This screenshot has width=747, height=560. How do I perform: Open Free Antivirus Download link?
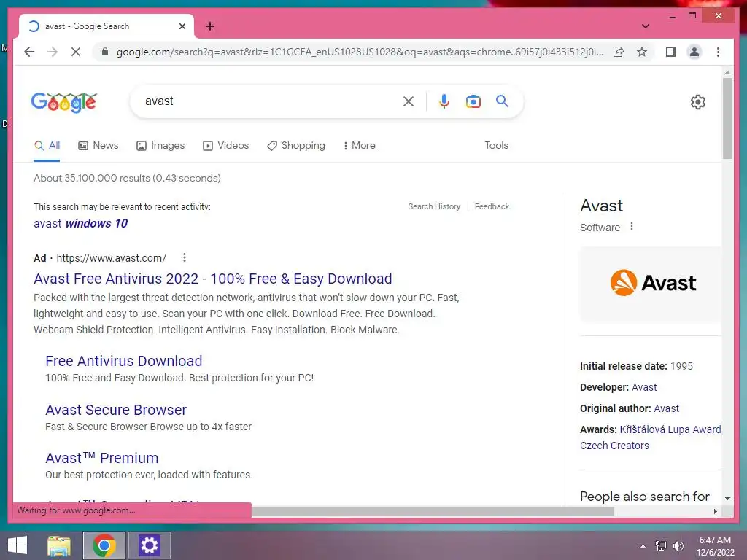point(123,361)
